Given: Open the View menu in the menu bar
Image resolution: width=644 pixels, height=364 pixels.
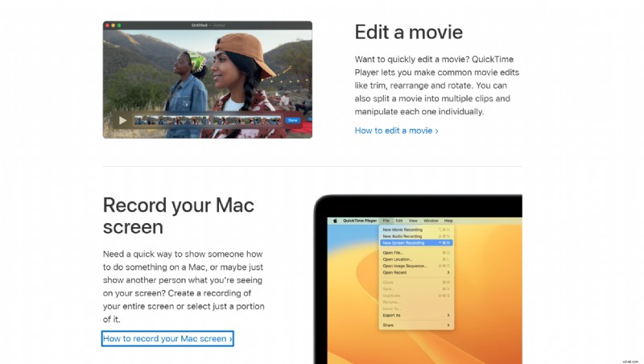Looking at the screenshot, I should (413, 220).
